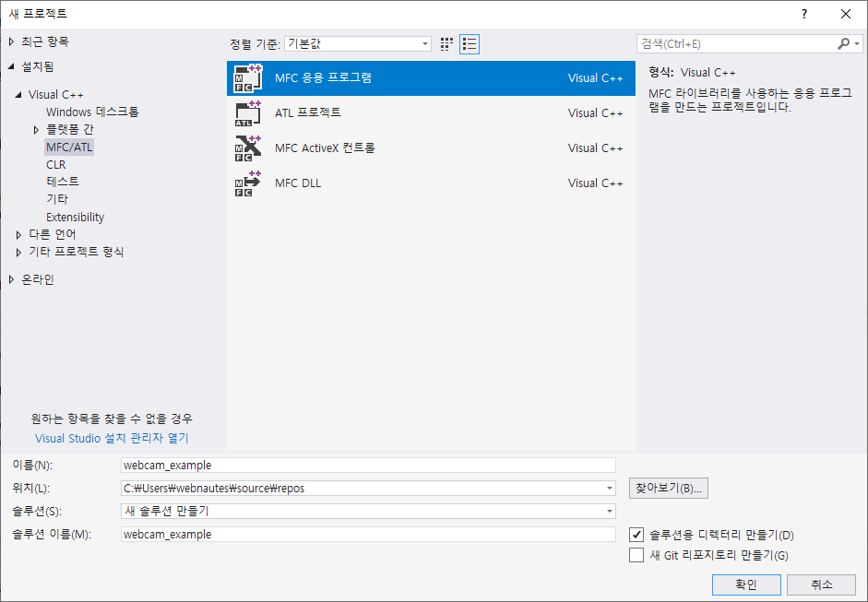Expand the 플랫폼 간 node
868x602 pixels.
[36, 130]
